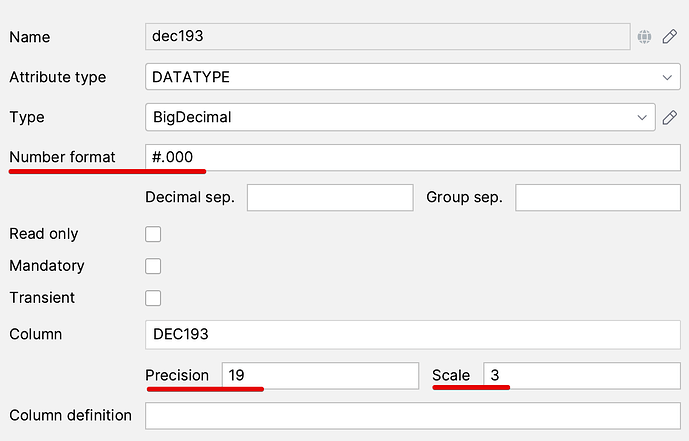
Task: Expand the Type dropdown showing BigDecimal
Action: [400, 117]
